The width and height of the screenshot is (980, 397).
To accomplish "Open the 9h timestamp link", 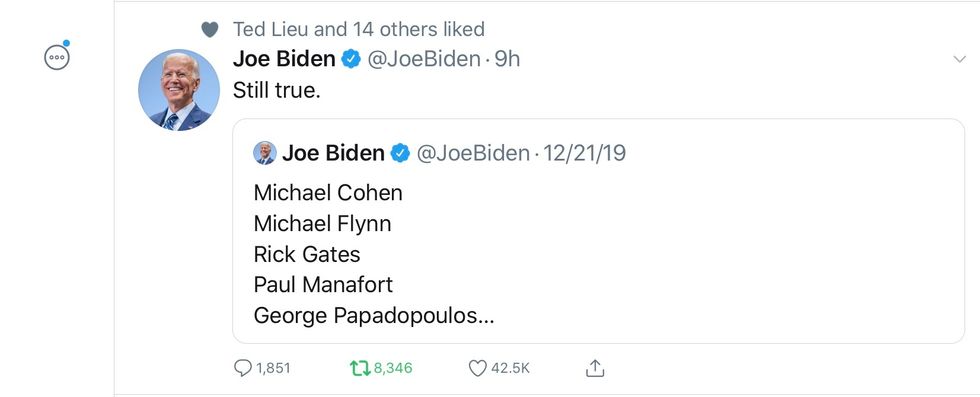I will pyautogui.click(x=507, y=59).
